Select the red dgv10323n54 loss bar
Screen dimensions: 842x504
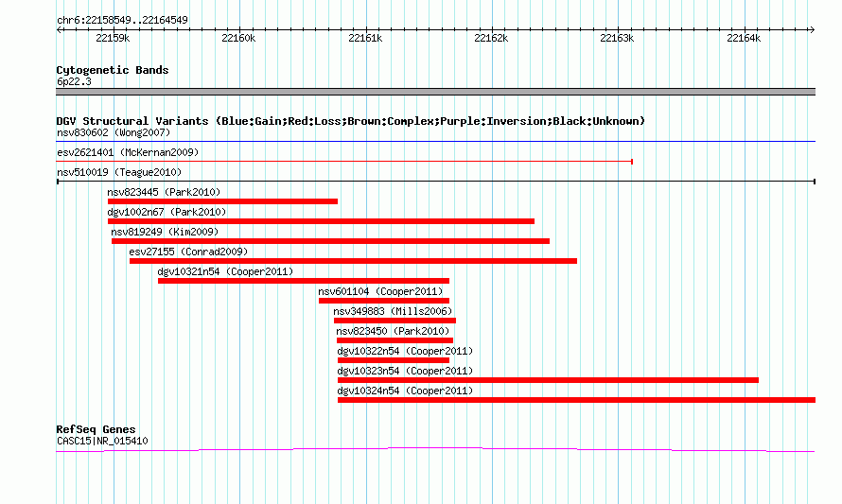pyautogui.click(x=549, y=380)
